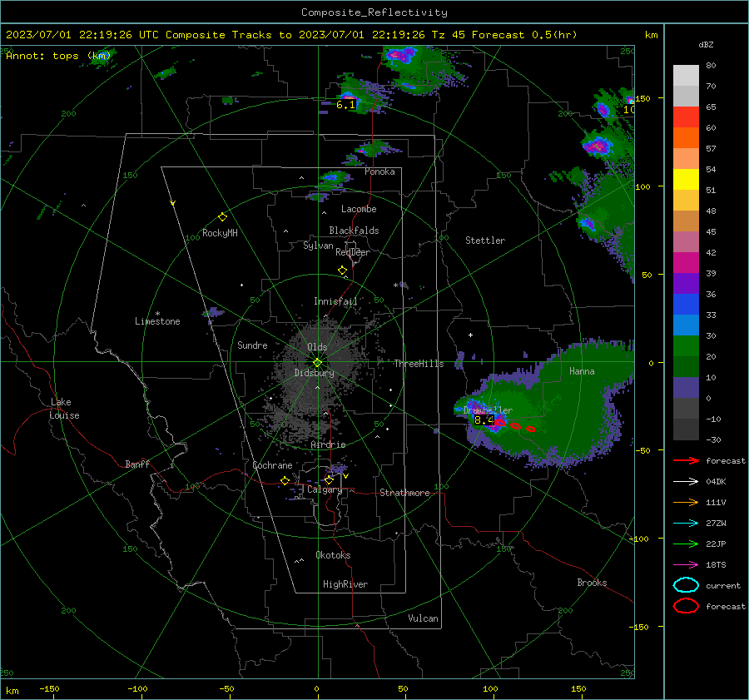The width and height of the screenshot is (749, 700).
Task: Select the magenta 42 dBZ color swatch
Action: (x=686, y=263)
